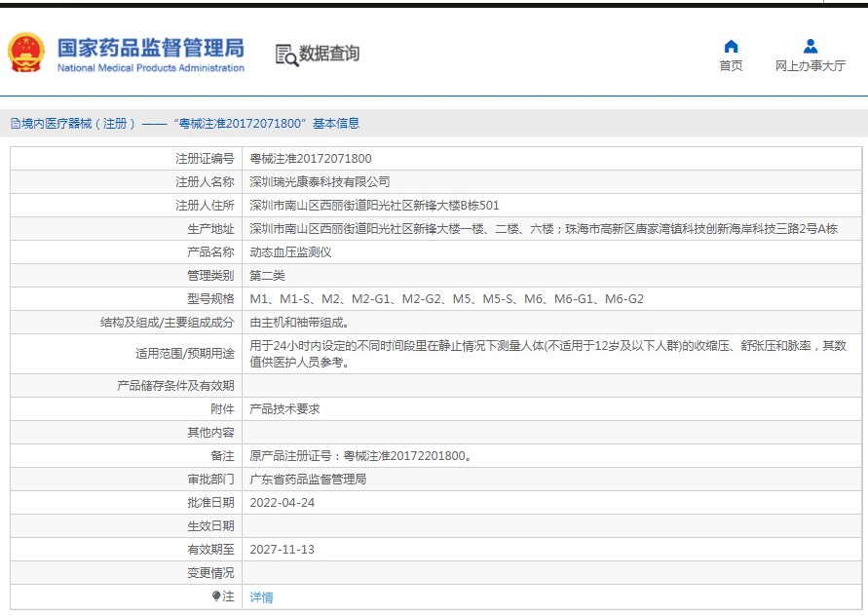
Task: Click the lightbulb icon beside 注
Action: pyautogui.click(x=216, y=597)
